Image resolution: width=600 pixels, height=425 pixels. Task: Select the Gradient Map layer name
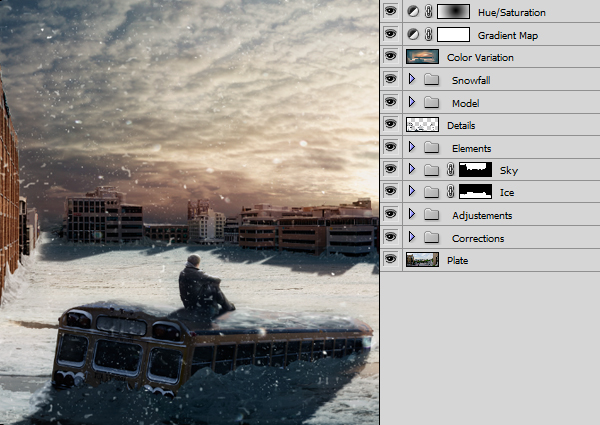pyautogui.click(x=508, y=36)
